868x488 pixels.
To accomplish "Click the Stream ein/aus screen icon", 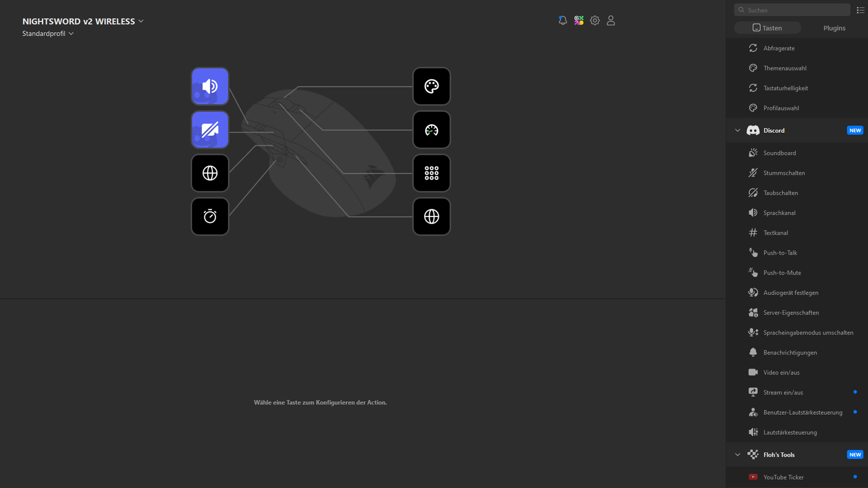I will click(753, 392).
